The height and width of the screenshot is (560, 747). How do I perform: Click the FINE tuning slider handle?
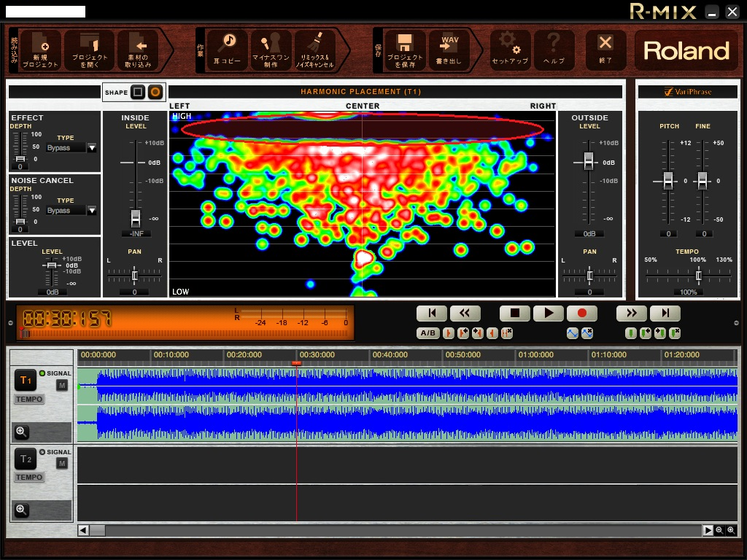click(x=703, y=181)
